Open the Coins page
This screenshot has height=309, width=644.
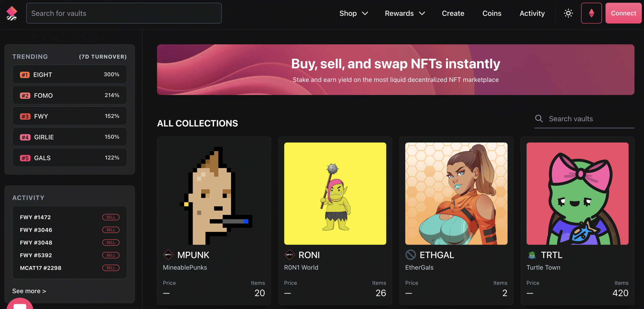pyautogui.click(x=492, y=13)
